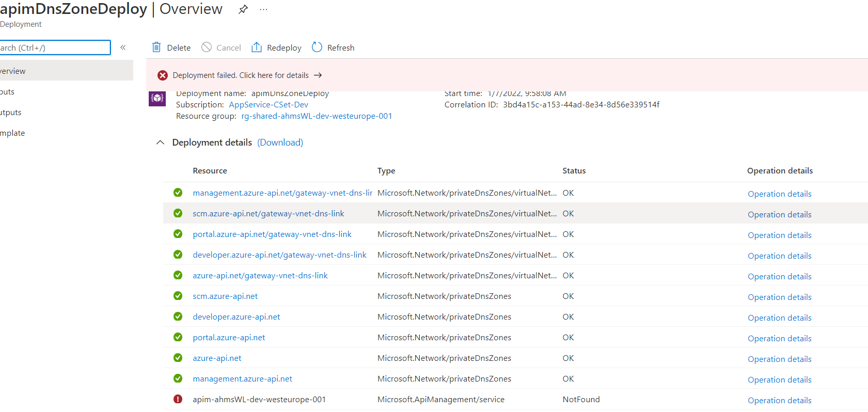Image resolution: width=868 pixels, height=412 pixels.
Task: Open developer.azure-api.net/gateway-vnet-dns-link resource
Action: click(279, 255)
